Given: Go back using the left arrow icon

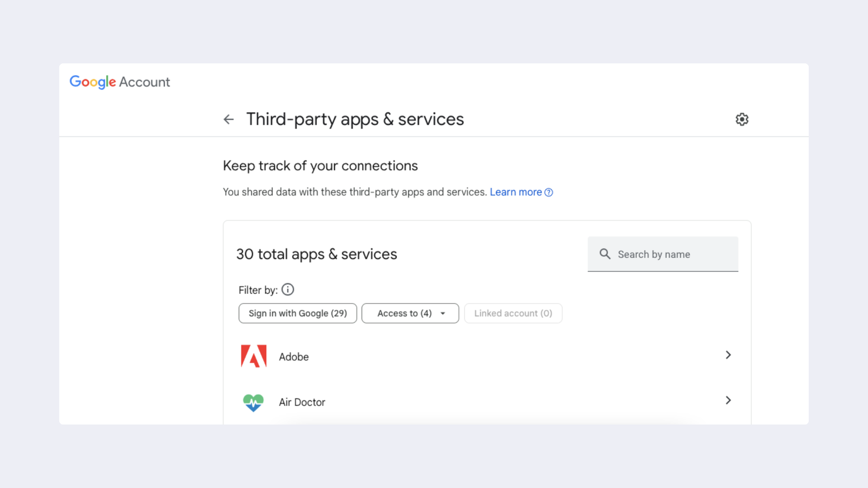Looking at the screenshot, I should [x=229, y=119].
